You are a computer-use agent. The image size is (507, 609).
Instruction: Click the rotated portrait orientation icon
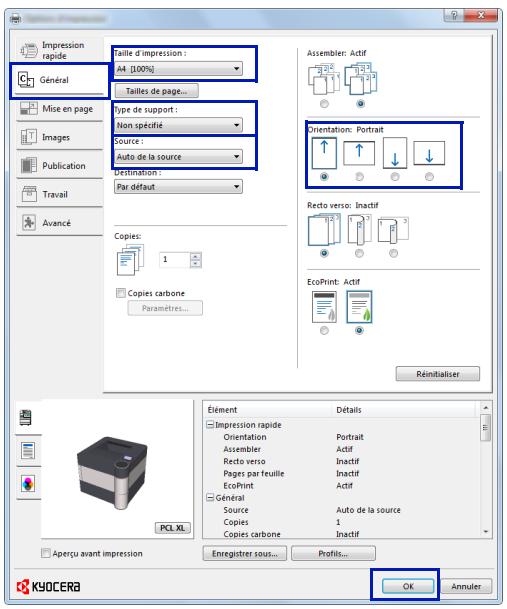395,153
